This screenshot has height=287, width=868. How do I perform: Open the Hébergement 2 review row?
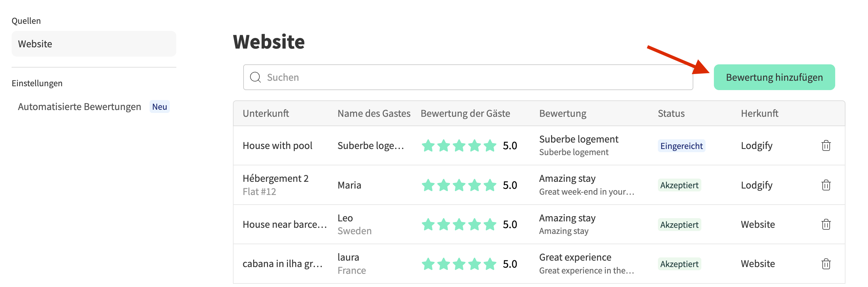[x=275, y=179]
